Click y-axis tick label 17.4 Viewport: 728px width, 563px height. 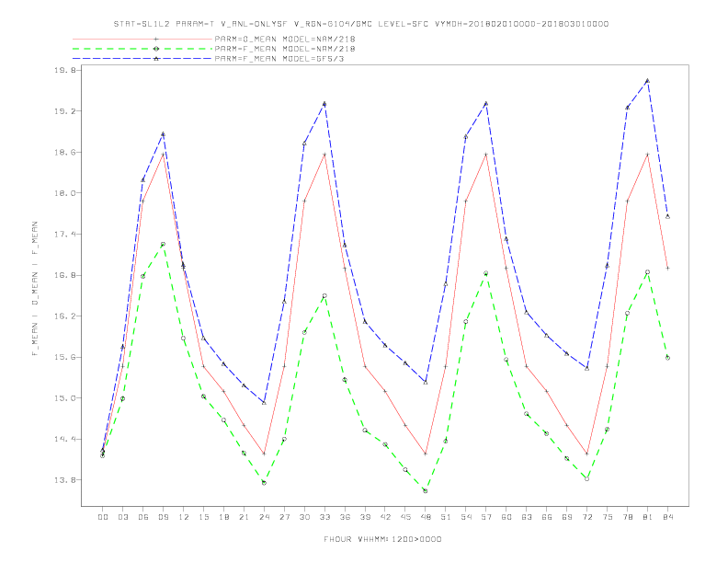(x=64, y=234)
